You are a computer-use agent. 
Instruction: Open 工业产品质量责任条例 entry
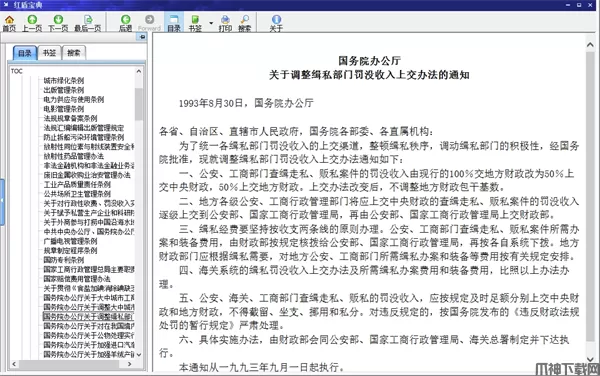pos(77,184)
